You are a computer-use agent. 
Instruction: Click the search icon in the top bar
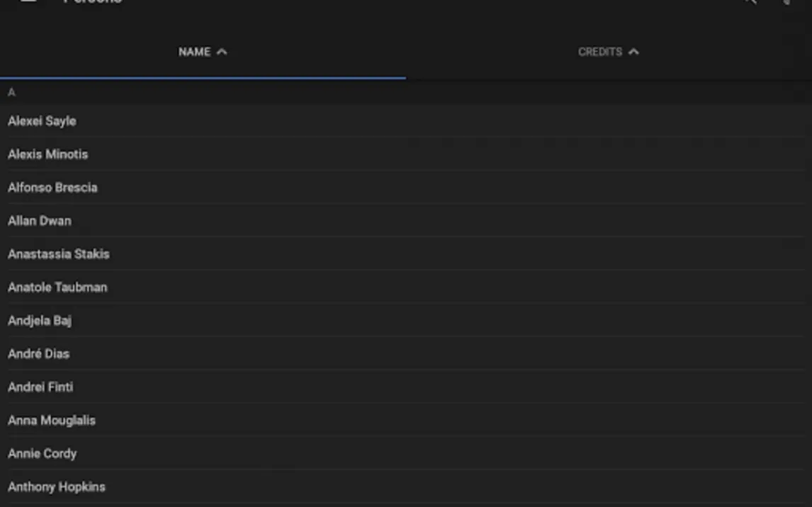(749, 2)
